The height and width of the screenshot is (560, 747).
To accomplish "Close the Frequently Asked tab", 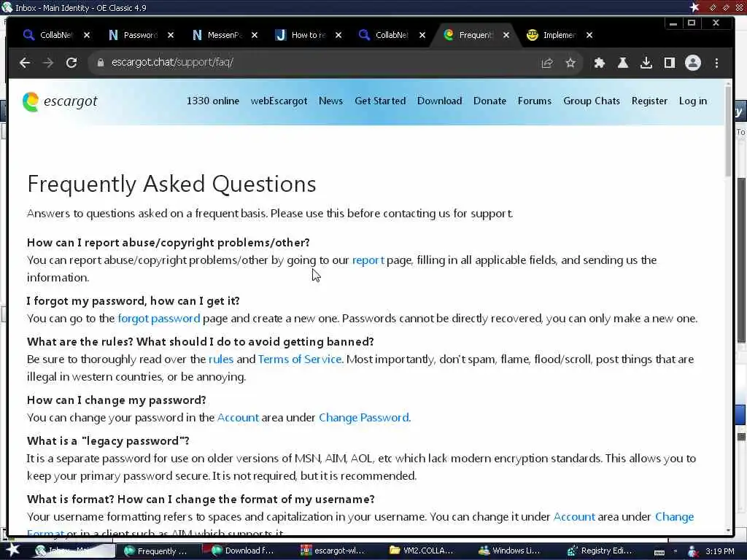I will [506, 35].
